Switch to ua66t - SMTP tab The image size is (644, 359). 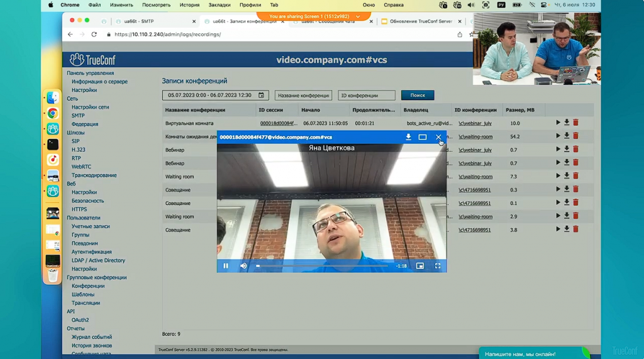(x=155, y=21)
